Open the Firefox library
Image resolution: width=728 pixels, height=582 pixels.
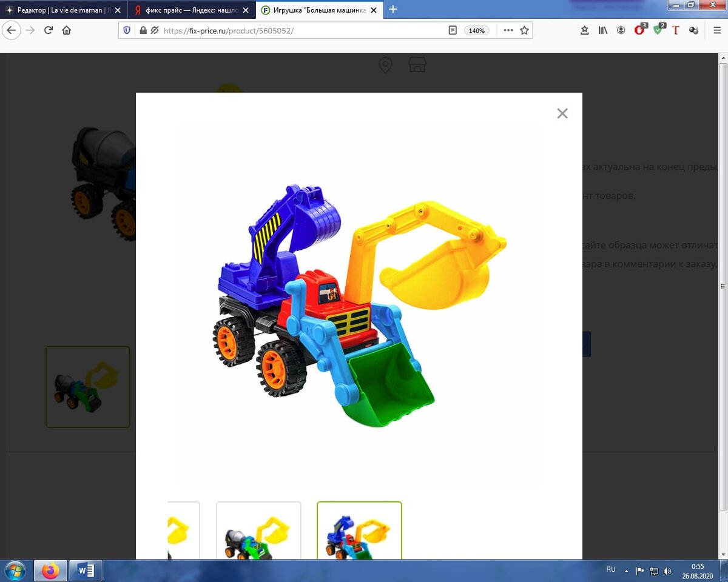tap(603, 30)
